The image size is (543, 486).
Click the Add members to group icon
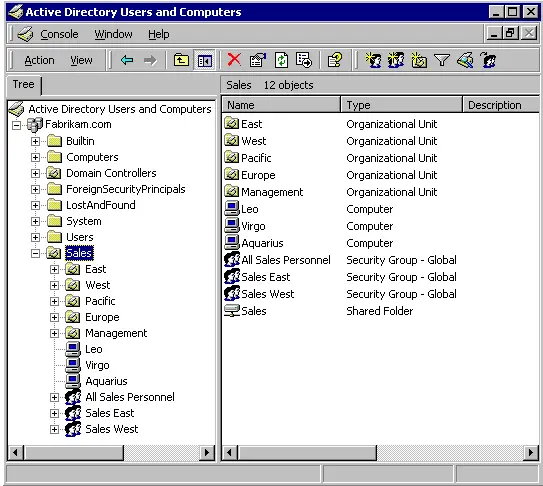coord(488,60)
